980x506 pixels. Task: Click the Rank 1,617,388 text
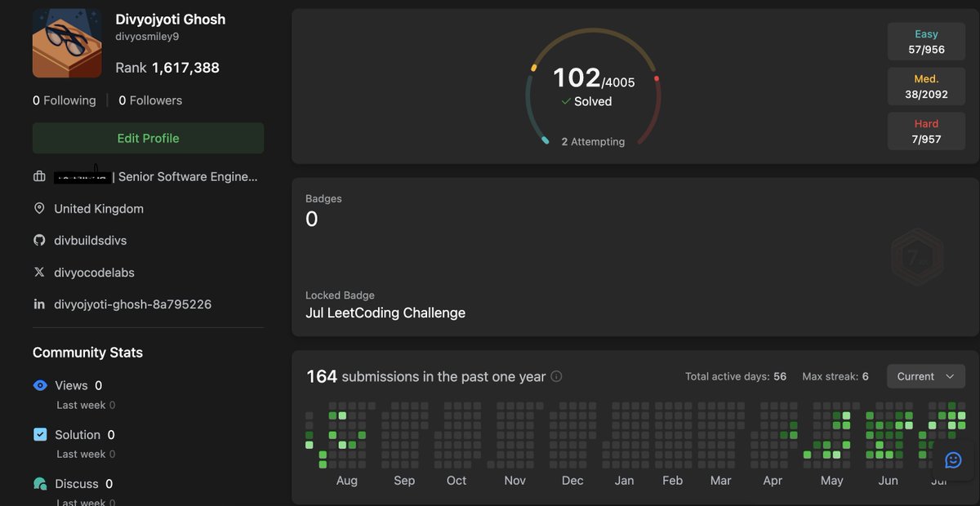pyautogui.click(x=167, y=68)
